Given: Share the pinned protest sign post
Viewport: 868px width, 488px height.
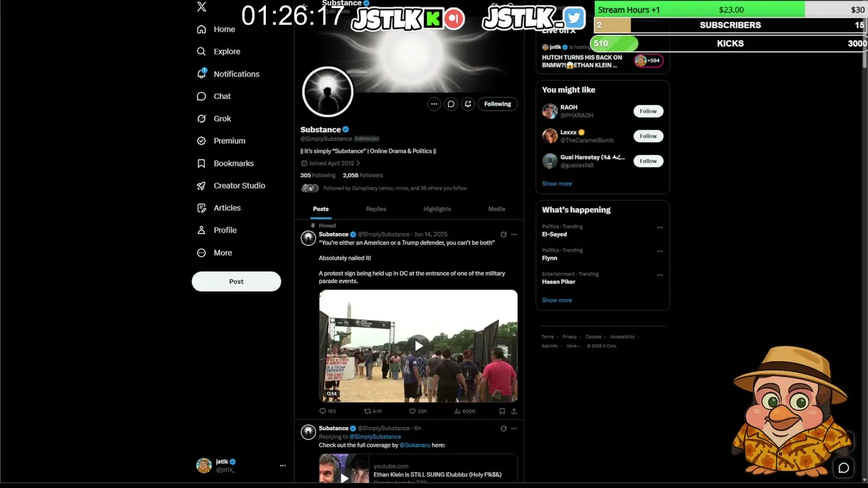Looking at the screenshot, I should 514,411.
